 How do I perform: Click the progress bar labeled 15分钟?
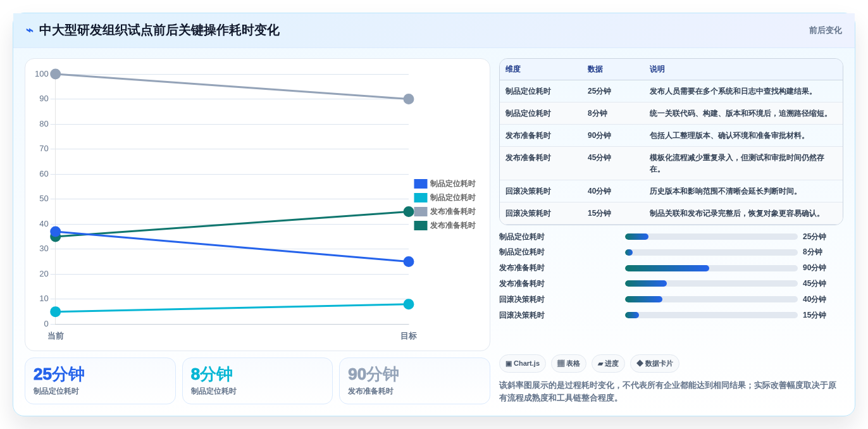711,315
